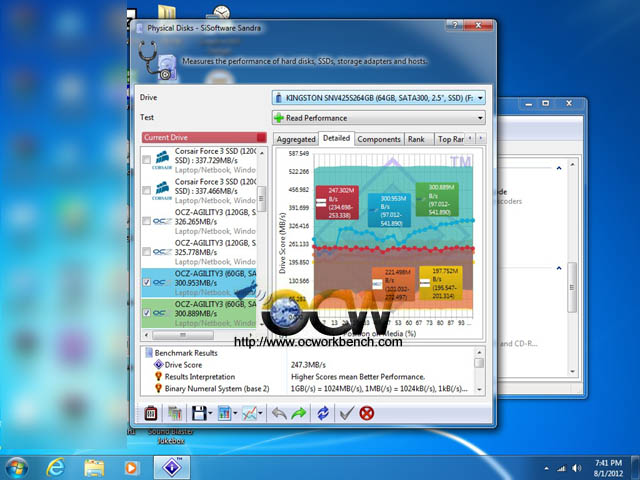640x480 pixels.
Task: Click the orange 221.498MB/s chart label
Action: click(x=393, y=284)
